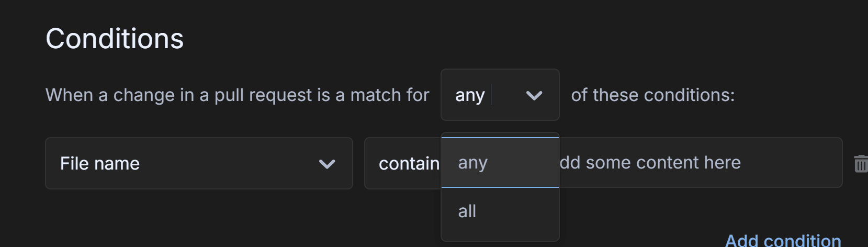Image resolution: width=868 pixels, height=247 pixels.
Task: Open the File name condition type dropdown
Action: pyautogui.click(x=199, y=163)
